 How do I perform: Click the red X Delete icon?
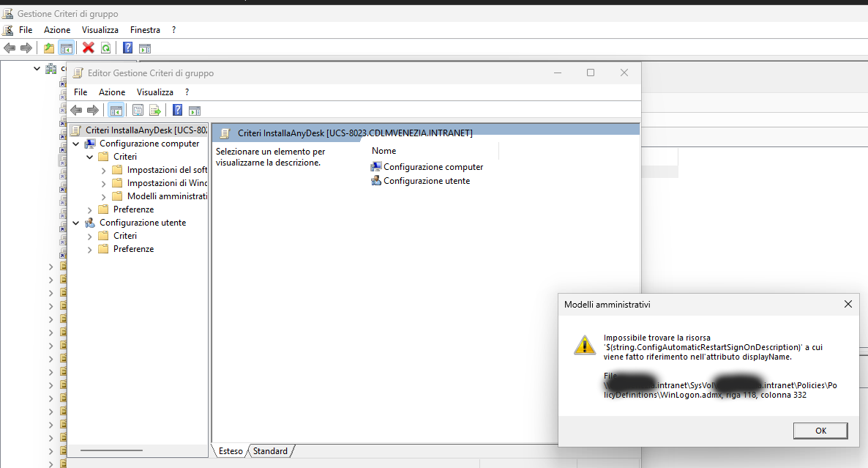click(x=88, y=48)
